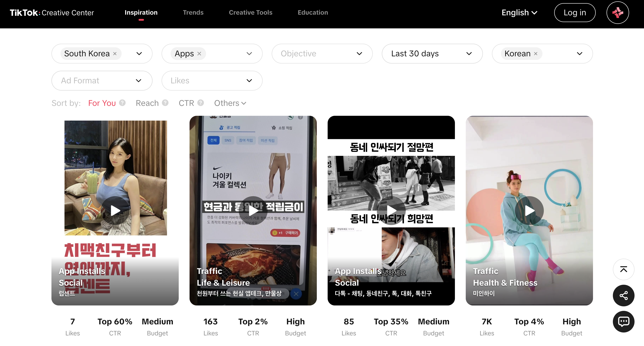Open the Life & Leisure ad thumbnail
Viewport: 644px width, 346px height.
(x=253, y=175)
